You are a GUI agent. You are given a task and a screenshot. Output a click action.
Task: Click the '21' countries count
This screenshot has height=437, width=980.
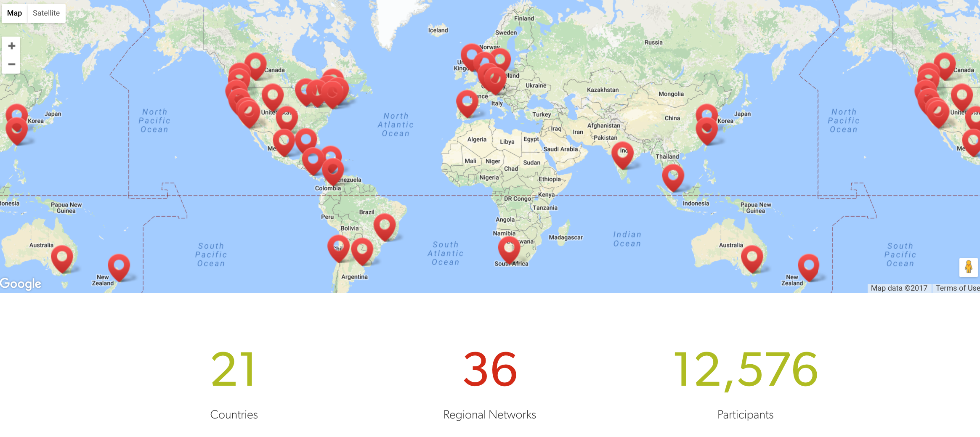tap(234, 370)
